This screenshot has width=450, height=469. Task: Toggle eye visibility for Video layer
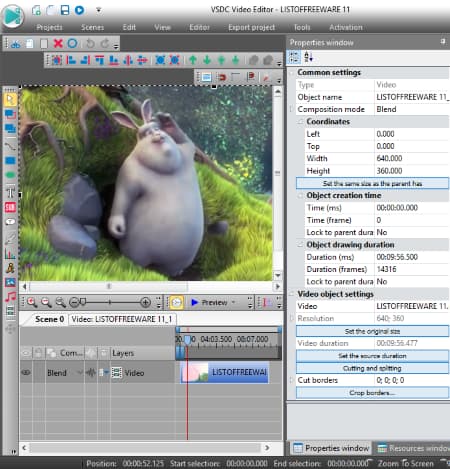[x=26, y=372]
